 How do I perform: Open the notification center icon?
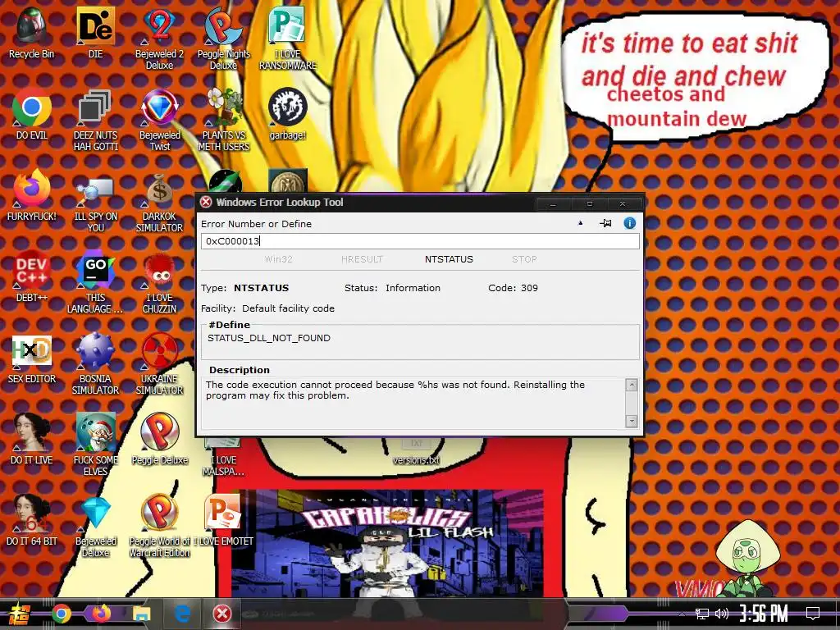tap(813, 614)
